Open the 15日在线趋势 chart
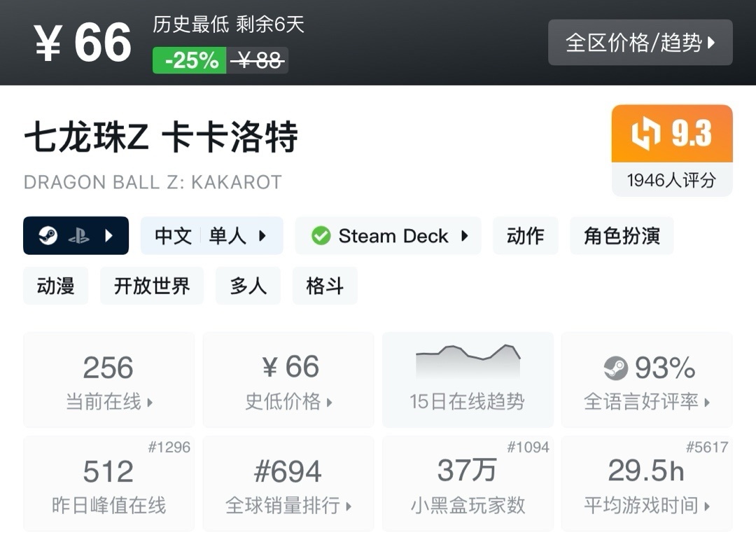The height and width of the screenshot is (535, 756). 467,380
